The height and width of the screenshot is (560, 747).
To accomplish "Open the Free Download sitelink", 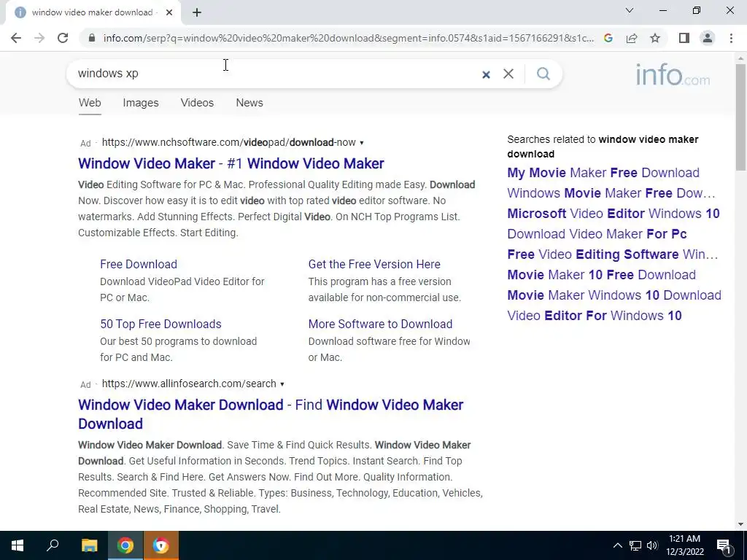I will 139,264.
